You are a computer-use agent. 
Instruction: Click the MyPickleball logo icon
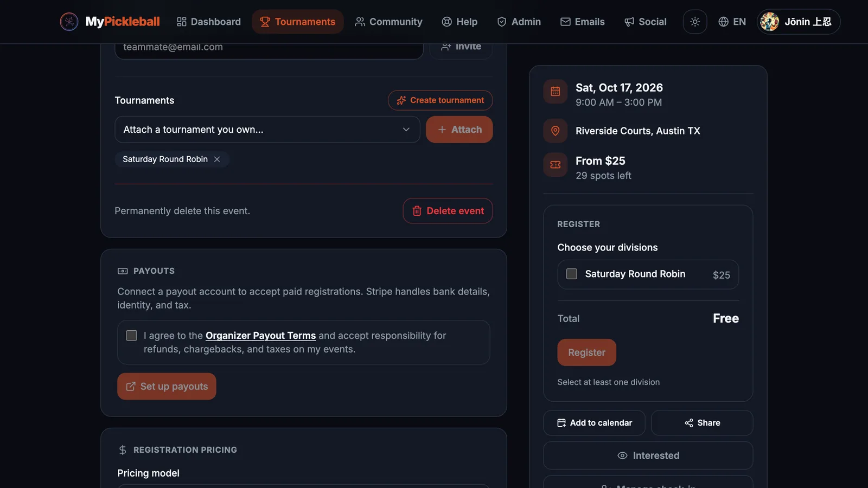pos(69,22)
